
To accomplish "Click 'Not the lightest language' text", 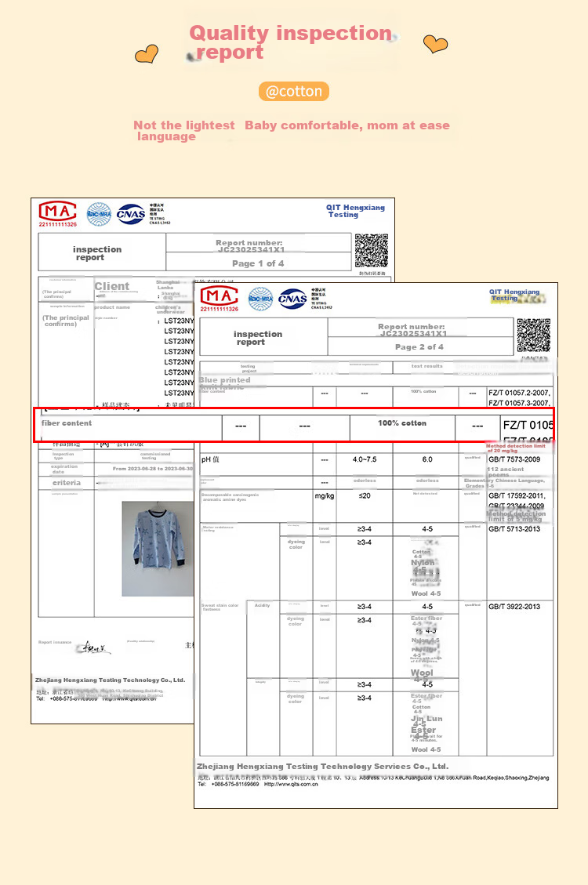I will click(184, 131).
